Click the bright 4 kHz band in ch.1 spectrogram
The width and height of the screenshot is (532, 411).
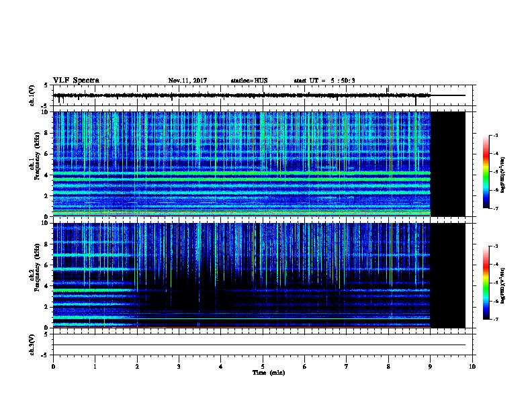point(242,173)
